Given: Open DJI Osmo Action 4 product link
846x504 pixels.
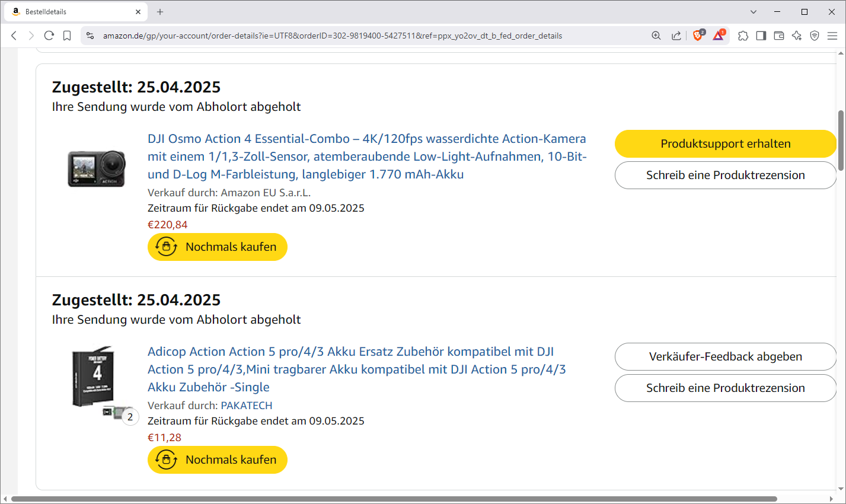Looking at the screenshot, I should click(367, 157).
